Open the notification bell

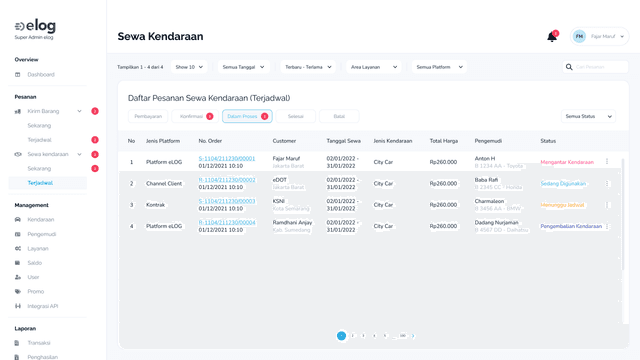click(551, 37)
